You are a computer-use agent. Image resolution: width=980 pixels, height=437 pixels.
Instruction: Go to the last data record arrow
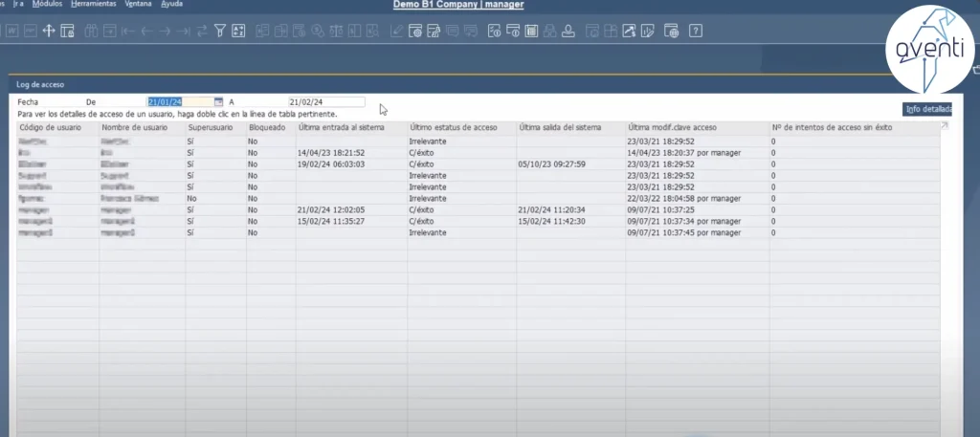(183, 31)
